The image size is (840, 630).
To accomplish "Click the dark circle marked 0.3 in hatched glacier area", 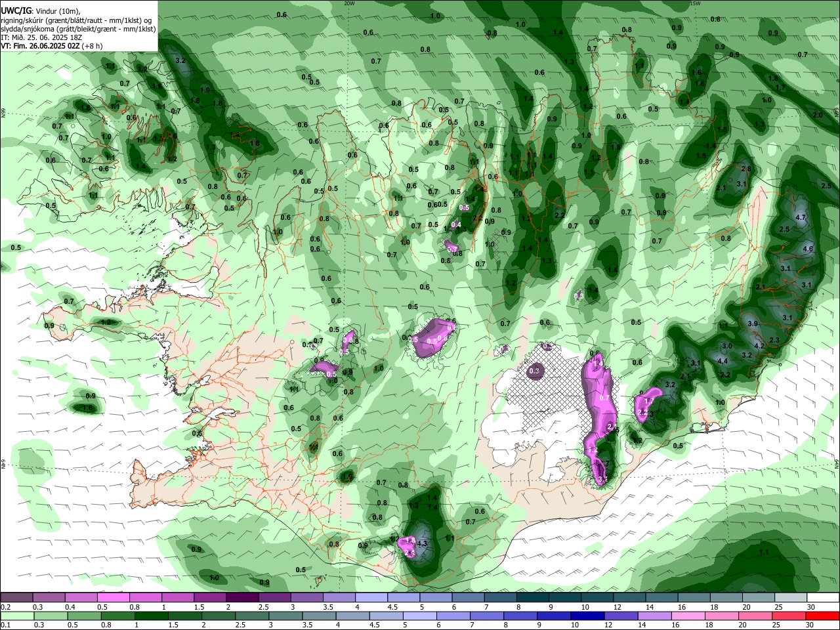I will (535, 371).
